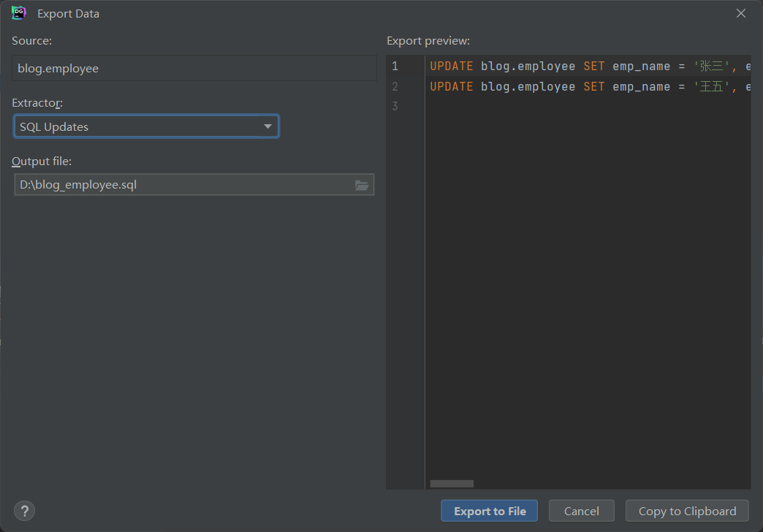Click line number 3 in preview gutter
Viewport: 763px width, 532px height.
(x=395, y=106)
